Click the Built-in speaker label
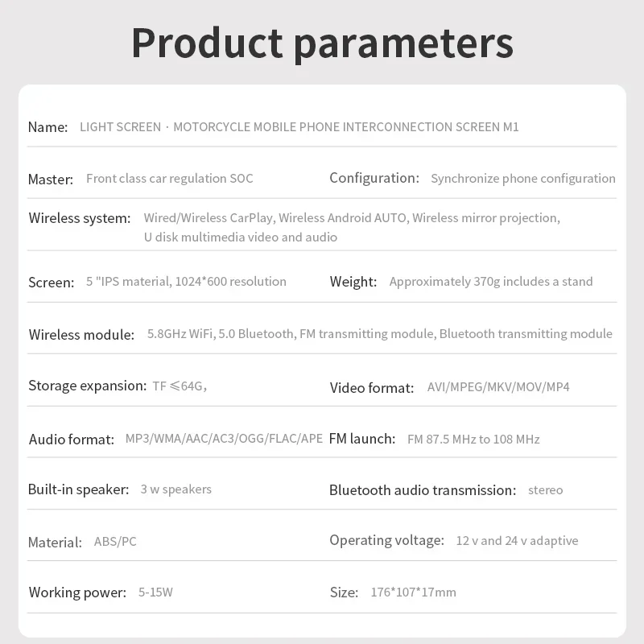Screen dimensions: 644x644 click(78, 489)
